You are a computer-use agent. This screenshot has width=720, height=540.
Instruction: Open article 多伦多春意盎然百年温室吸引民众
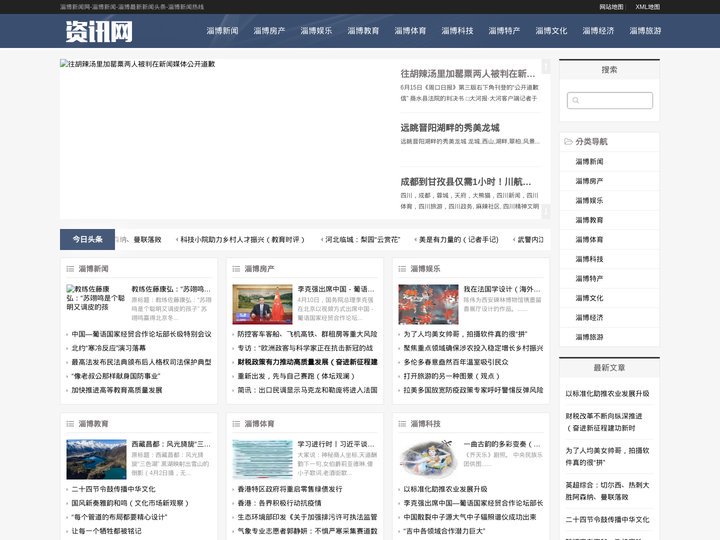[456, 362]
